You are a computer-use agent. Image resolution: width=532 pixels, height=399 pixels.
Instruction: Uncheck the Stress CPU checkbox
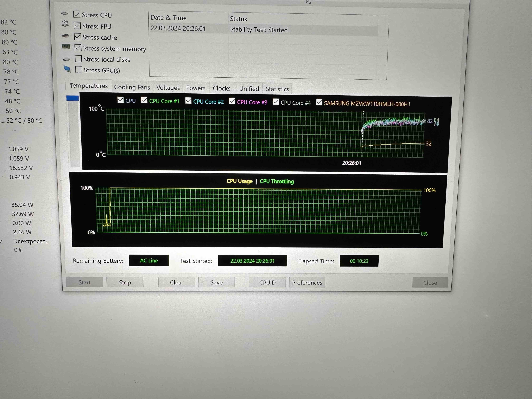(77, 14)
